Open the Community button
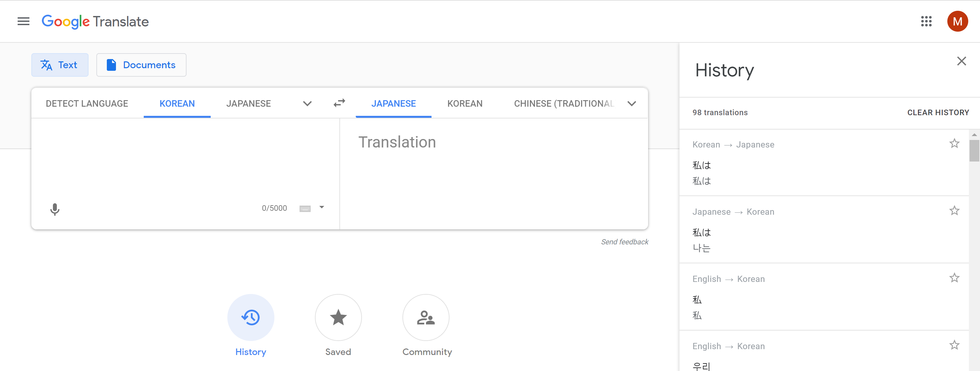Viewport: 980px width, 371px height. point(426,317)
